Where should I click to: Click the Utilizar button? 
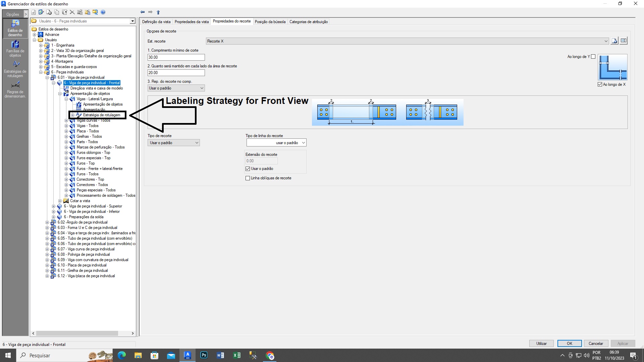coord(541,343)
